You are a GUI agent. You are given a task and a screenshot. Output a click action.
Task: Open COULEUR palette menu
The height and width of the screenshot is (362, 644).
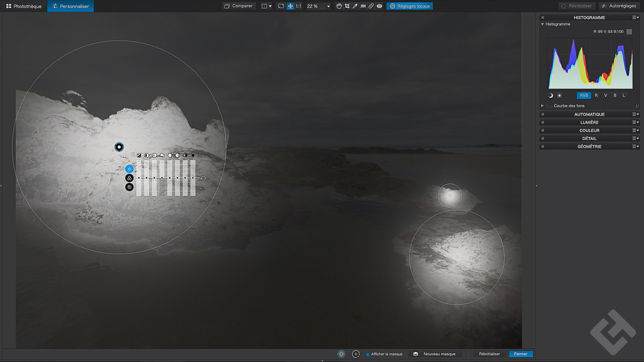click(635, 130)
